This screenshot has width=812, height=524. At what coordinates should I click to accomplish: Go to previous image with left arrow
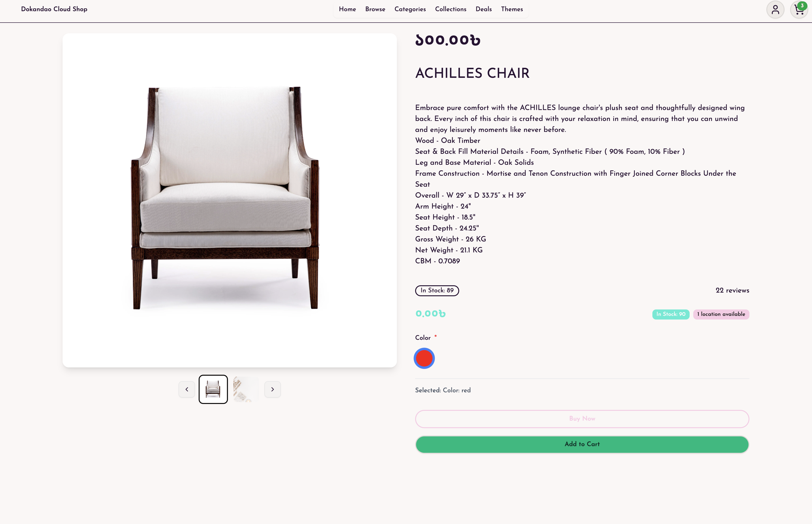coord(187,389)
